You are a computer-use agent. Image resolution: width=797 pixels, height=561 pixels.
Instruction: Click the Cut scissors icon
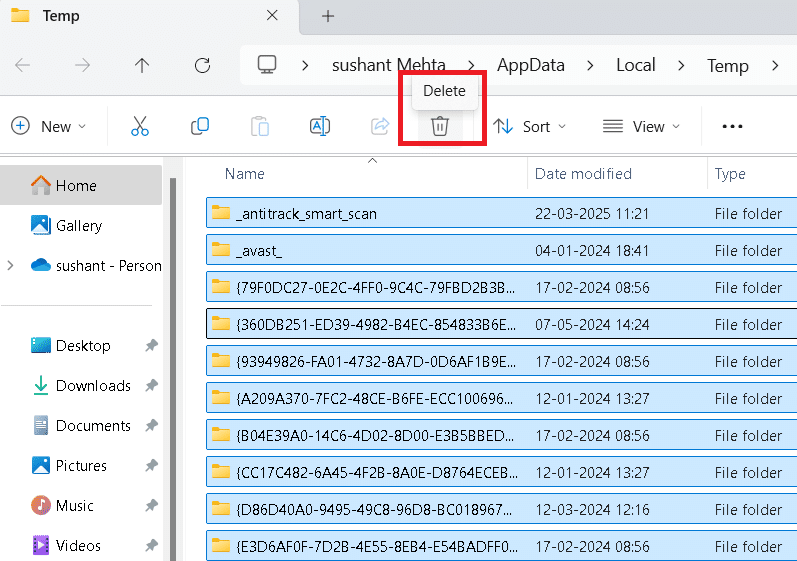point(140,126)
